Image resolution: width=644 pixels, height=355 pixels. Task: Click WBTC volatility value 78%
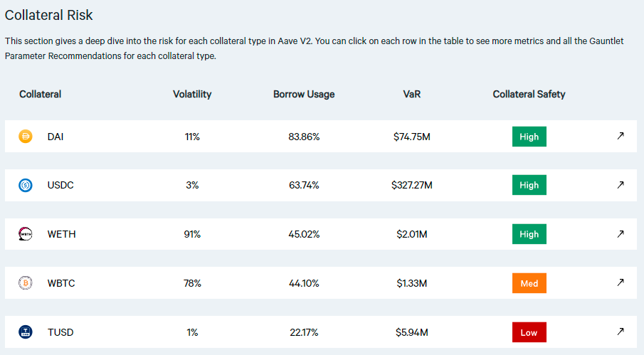pos(192,283)
